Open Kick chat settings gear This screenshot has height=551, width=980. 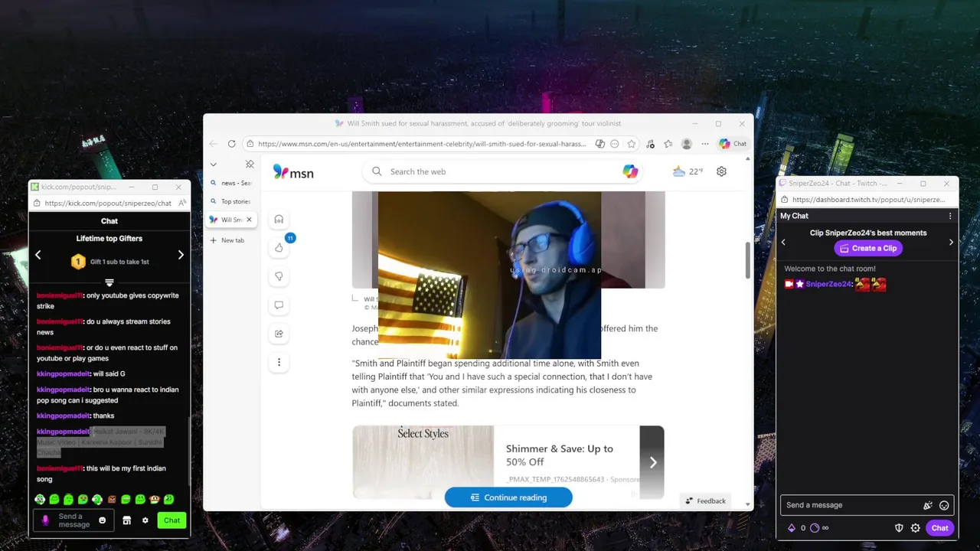pyautogui.click(x=145, y=520)
